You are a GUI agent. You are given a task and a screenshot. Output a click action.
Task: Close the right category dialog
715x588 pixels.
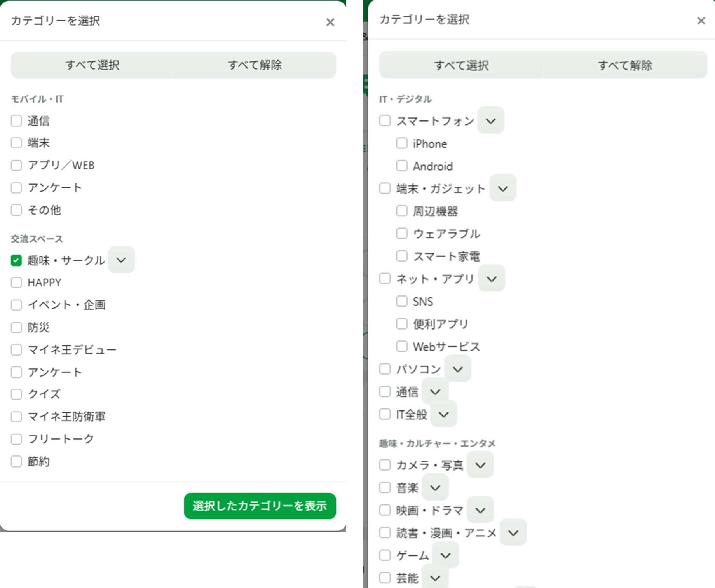[701, 21]
